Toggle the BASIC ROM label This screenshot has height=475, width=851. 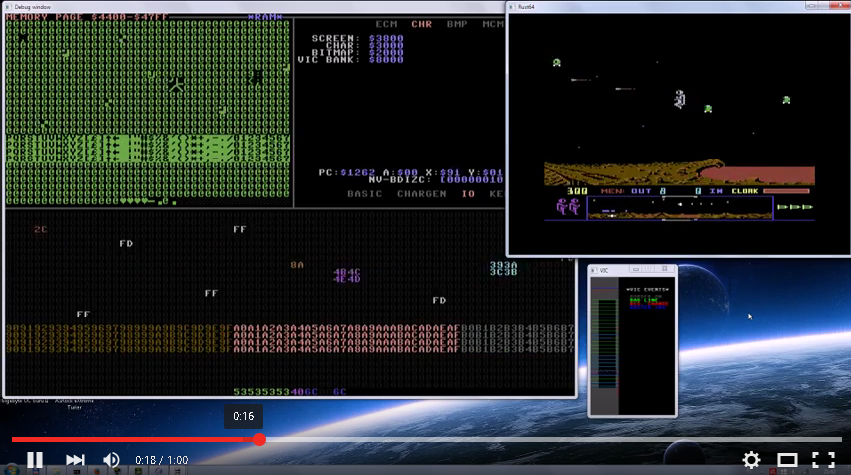[365, 194]
